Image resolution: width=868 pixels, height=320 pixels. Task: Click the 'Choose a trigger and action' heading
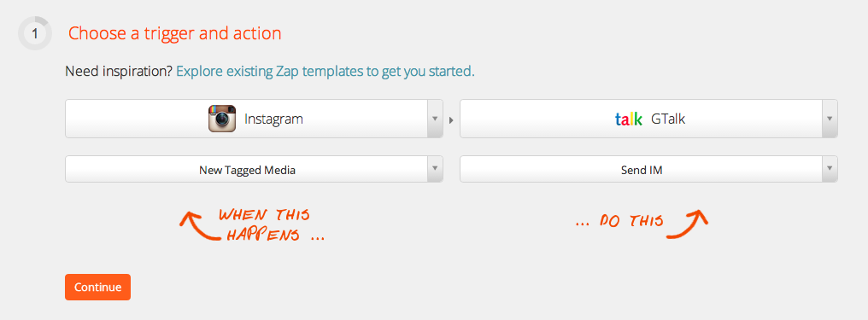(x=175, y=34)
